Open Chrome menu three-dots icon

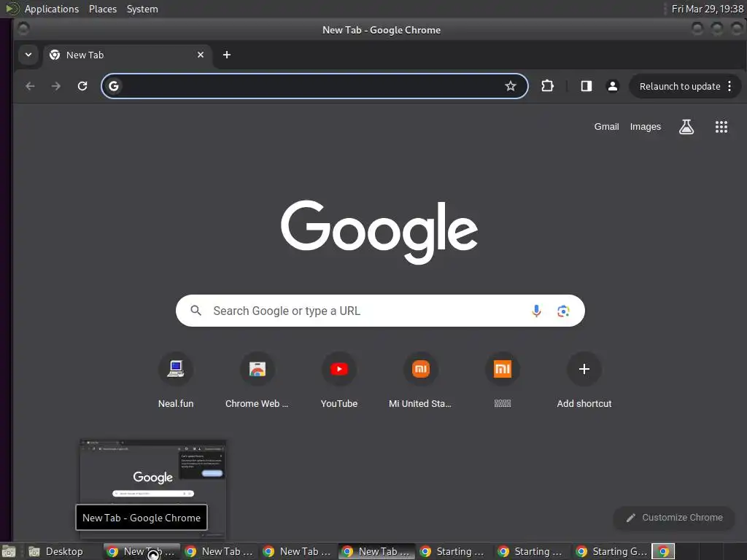[729, 86]
